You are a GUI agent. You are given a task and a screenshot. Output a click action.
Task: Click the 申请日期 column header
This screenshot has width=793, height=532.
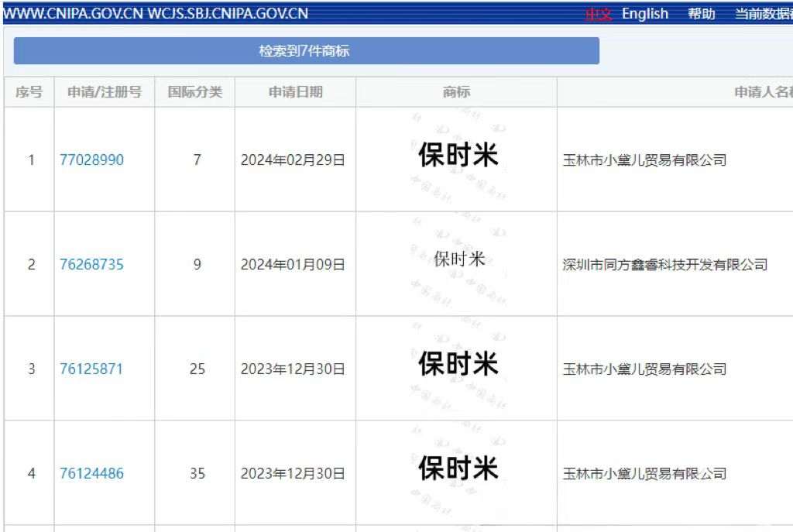295,92
